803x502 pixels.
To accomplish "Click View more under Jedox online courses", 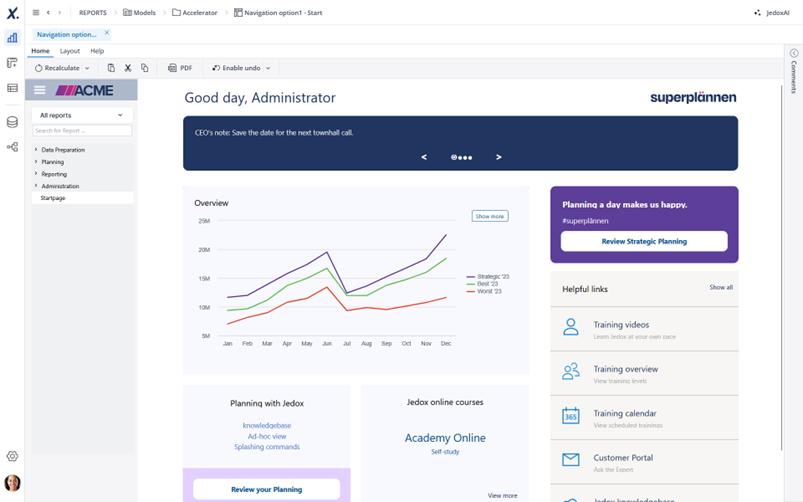I will pyautogui.click(x=502, y=495).
